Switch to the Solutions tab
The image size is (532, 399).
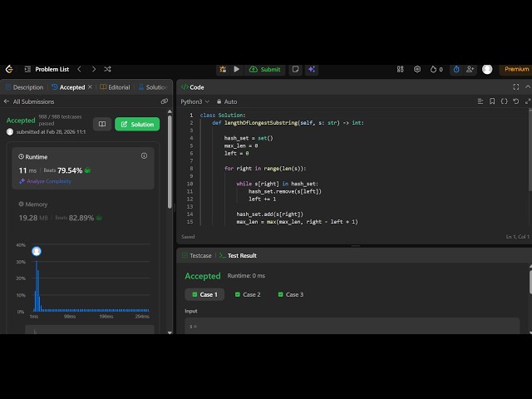153,87
